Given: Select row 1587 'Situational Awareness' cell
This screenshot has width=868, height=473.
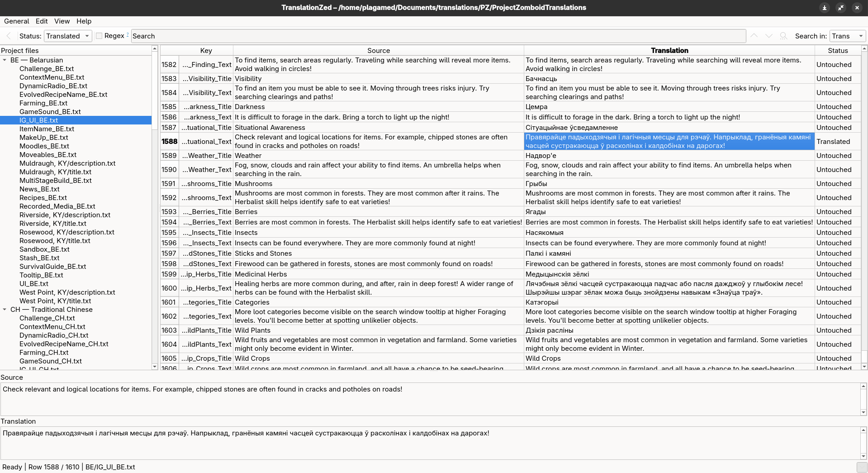Looking at the screenshot, I should [x=378, y=128].
